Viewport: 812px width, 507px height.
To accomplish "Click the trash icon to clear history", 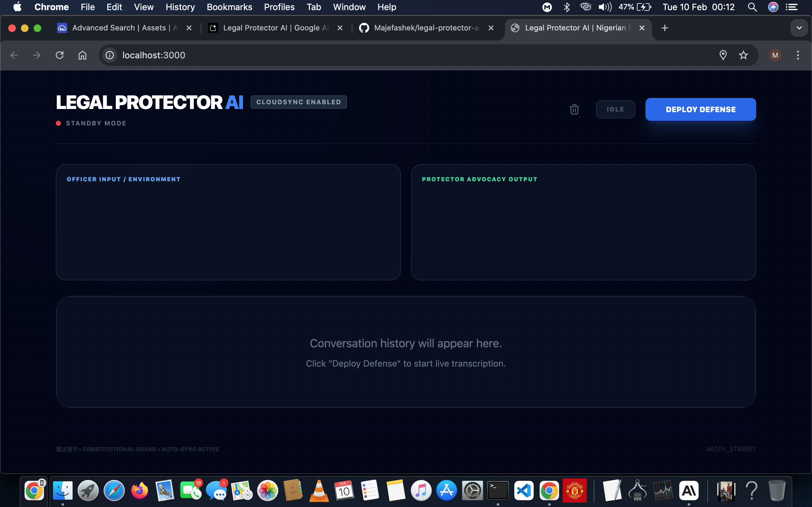I will (x=574, y=109).
